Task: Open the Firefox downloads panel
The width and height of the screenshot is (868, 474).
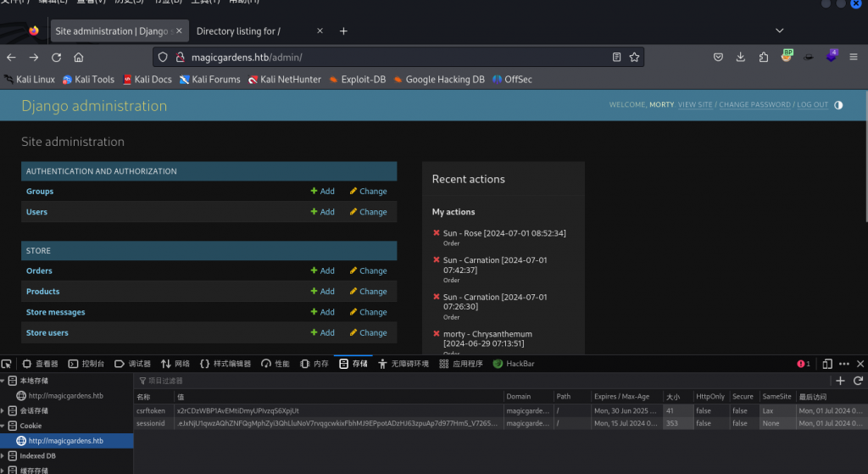Action: click(x=741, y=58)
